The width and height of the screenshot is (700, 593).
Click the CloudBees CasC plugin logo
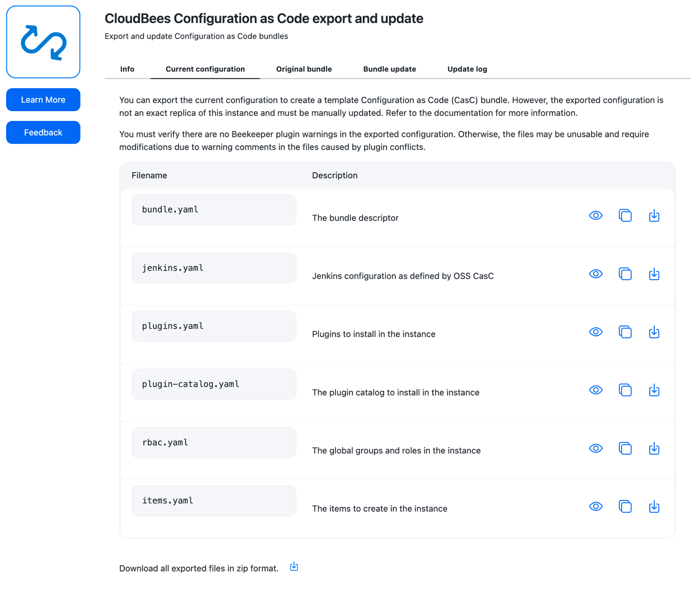pyautogui.click(x=43, y=42)
